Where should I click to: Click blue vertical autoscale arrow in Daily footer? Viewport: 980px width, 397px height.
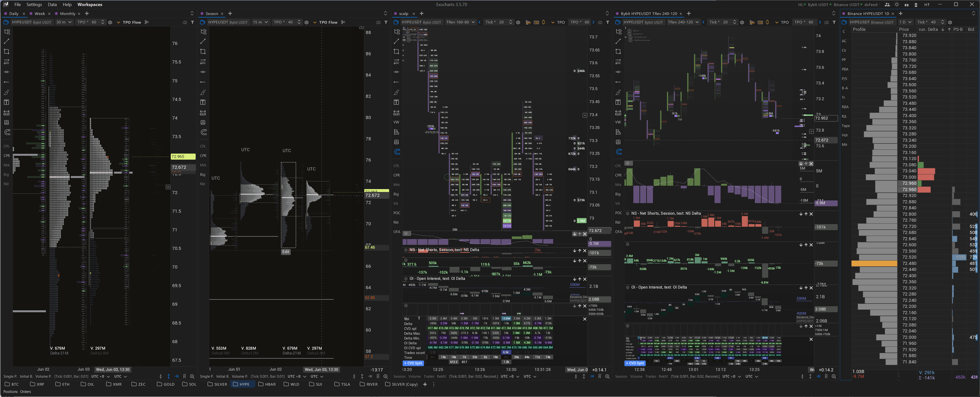click(x=169, y=376)
